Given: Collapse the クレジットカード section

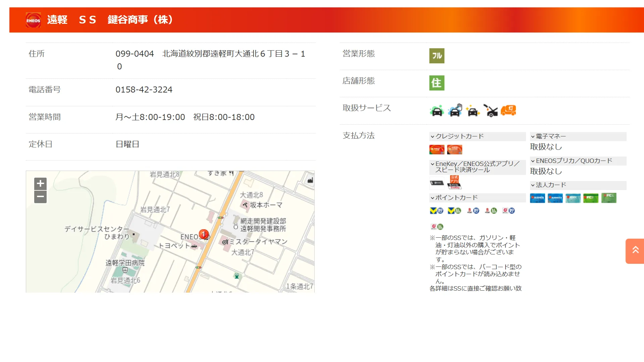Looking at the screenshot, I should point(477,136).
